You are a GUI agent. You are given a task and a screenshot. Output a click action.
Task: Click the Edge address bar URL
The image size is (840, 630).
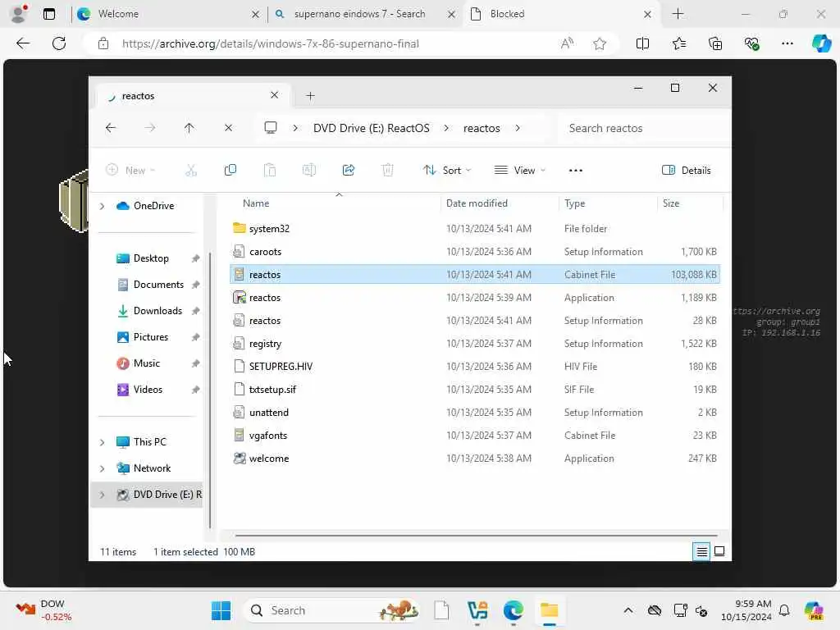(x=270, y=44)
